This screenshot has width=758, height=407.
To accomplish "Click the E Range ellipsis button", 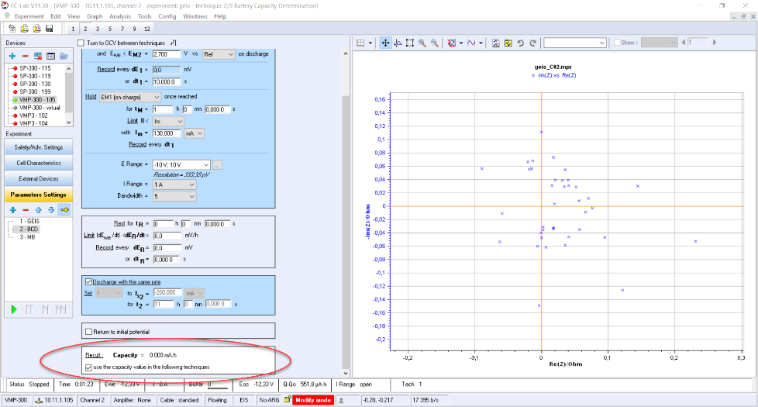I will [x=217, y=165].
